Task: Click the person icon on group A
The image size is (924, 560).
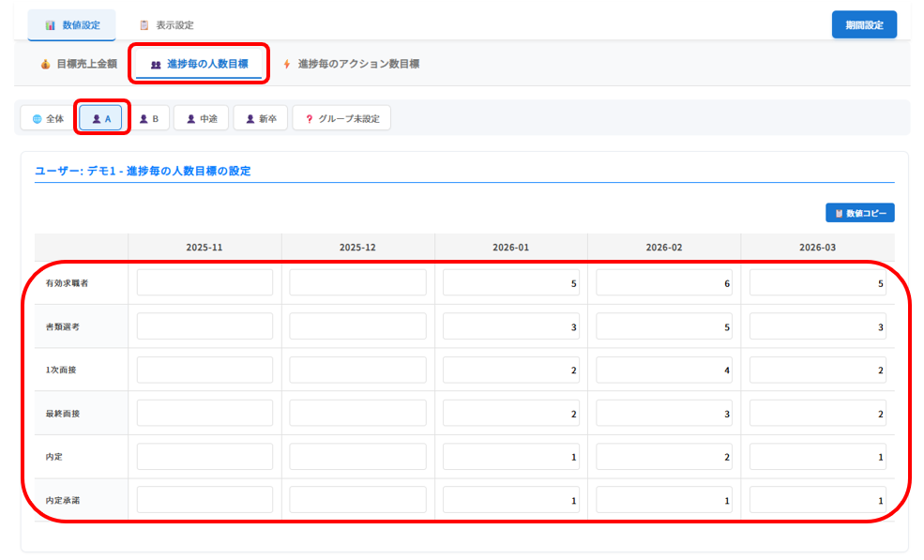Action: click(97, 119)
